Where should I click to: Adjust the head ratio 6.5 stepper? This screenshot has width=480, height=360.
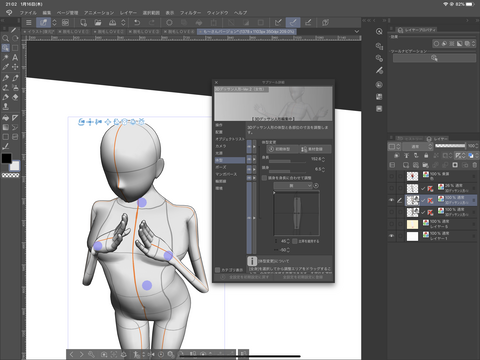(323, 169)
